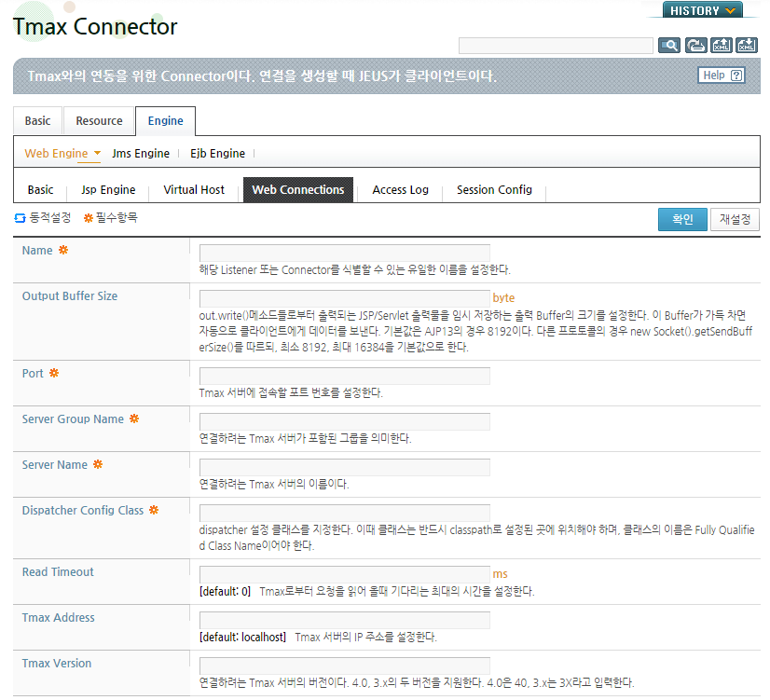The width and height of the screenshot is (770, 700).
Task: Click the 필수항목 legend text
Action: point(117,217)
